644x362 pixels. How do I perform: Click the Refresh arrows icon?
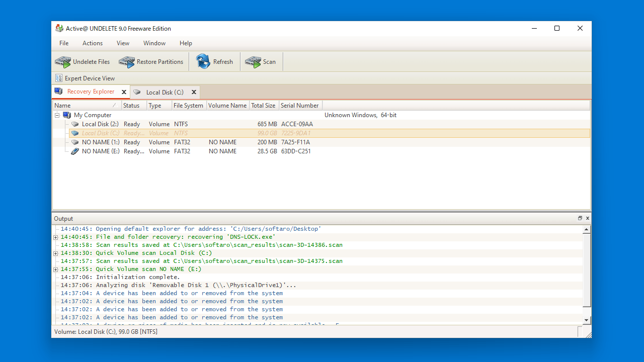203,61
